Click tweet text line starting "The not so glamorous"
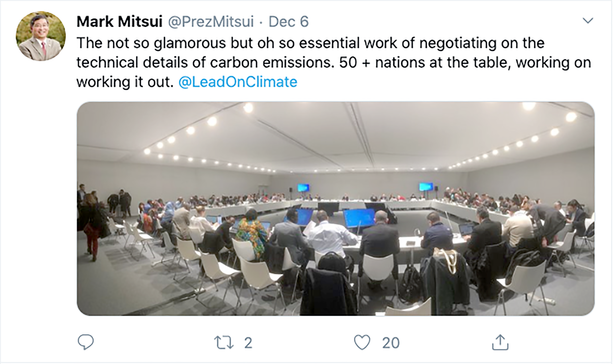The image size is (614, 364). 310,43
